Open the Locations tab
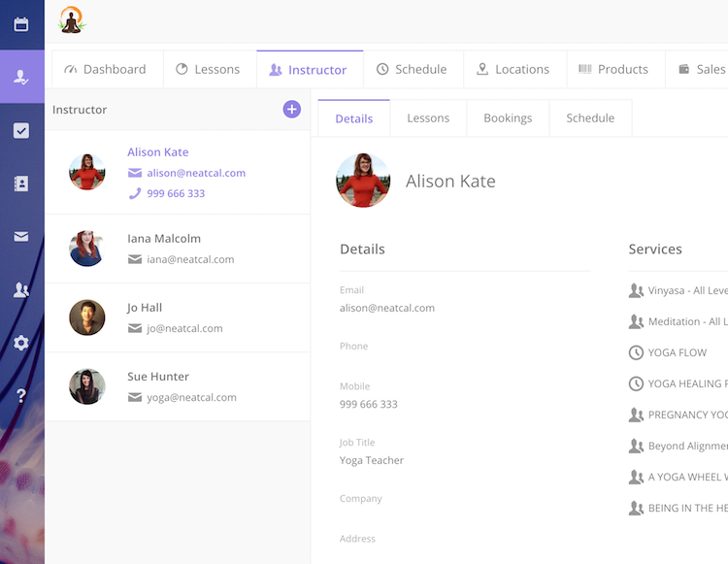728x564 pixels. (514, 69)
